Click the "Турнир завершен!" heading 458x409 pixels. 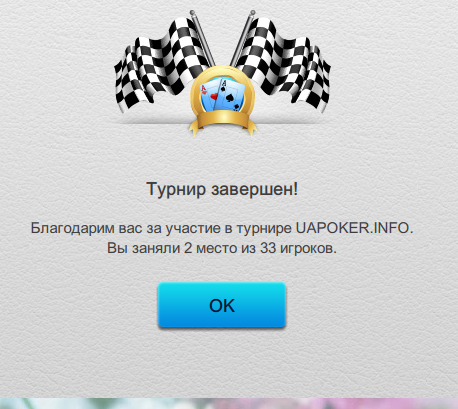tap(222, 189)
